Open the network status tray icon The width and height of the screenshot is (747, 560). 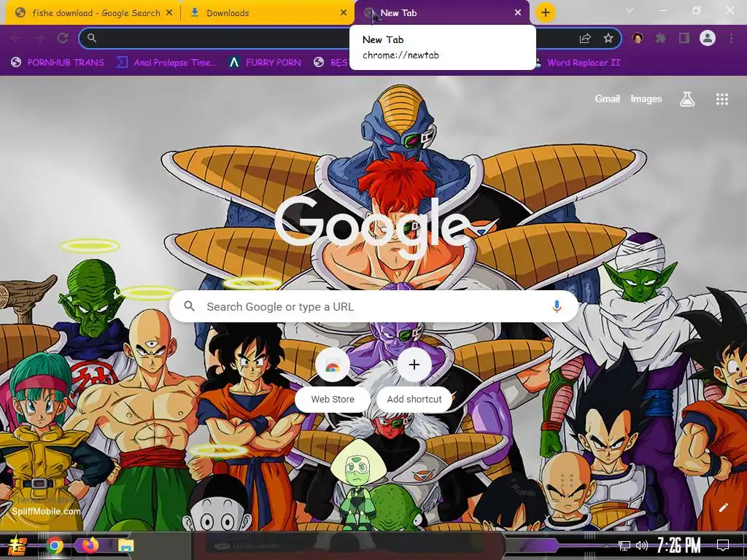tap(624, 545)
